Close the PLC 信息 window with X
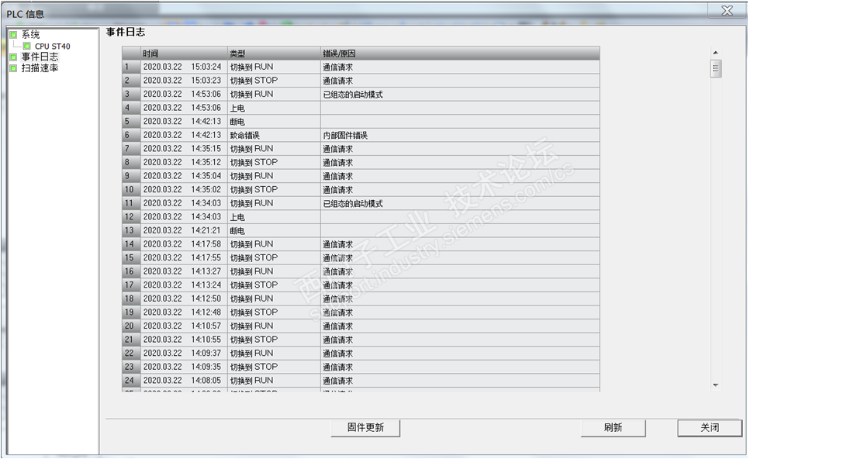Viewport: 868px width, 459px height. point(727,11)
